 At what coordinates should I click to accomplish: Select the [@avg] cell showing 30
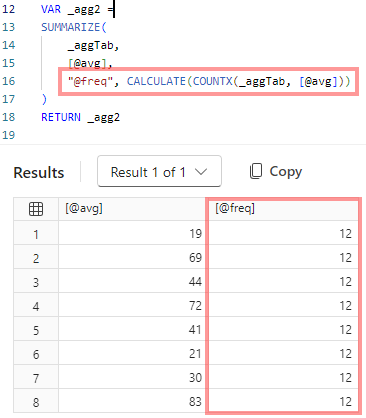(x=132, y=377)
